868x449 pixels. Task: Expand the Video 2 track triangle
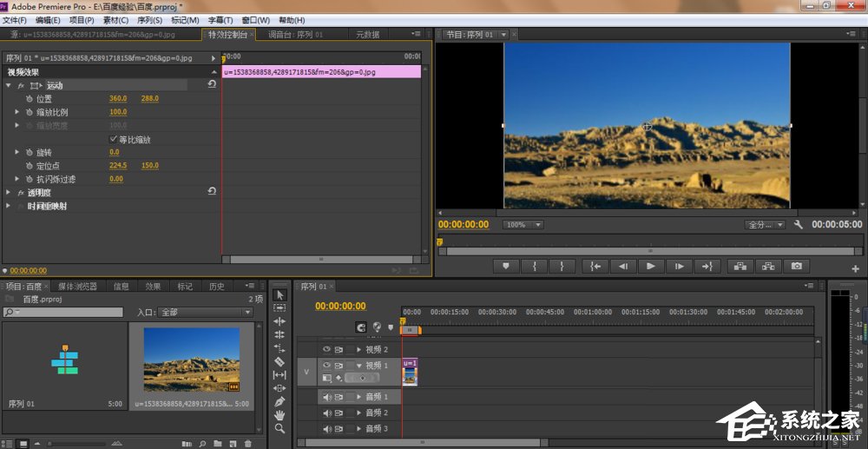358,349
